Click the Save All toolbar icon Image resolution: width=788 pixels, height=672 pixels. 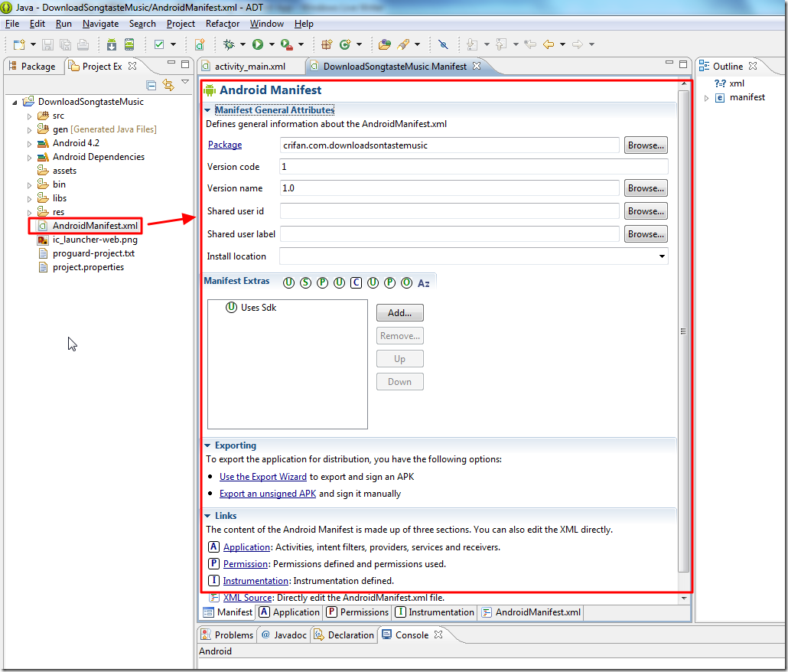(65, 44)
